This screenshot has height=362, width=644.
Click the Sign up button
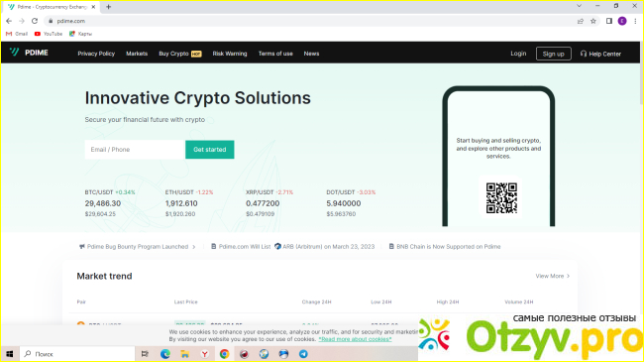(x=553, y=54)
